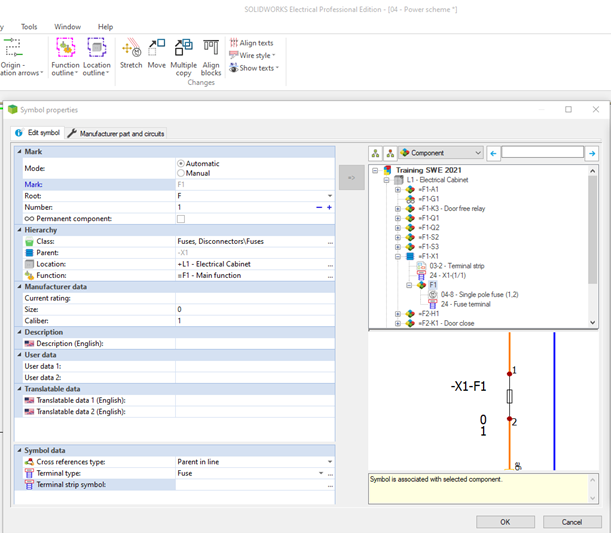Switch to Manufacturer part and circuits tab
The width and height of the screenshot is (611, 533).
(116, 134)
